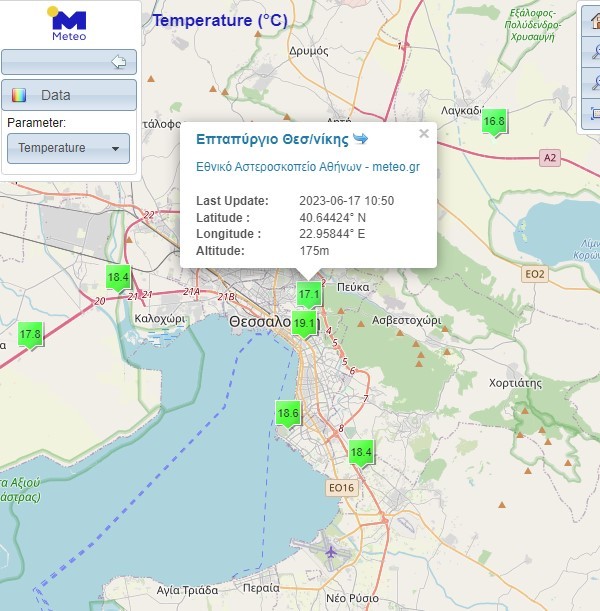The height and width of the screenshot is (611, 600).
Task: Select the 18.6 marker on the coast
Action: [288, 414]
